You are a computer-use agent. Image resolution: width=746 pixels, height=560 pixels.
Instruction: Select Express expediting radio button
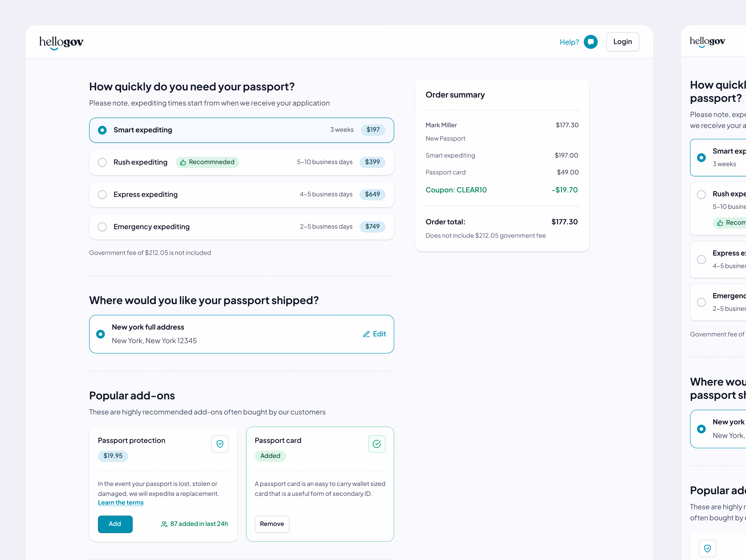pos(102,195)
